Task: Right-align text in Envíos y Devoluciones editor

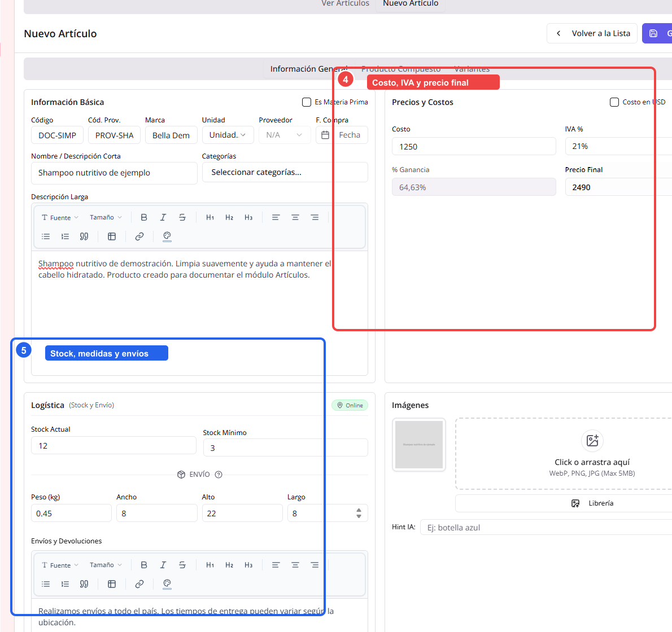Action: pos(315,565)
